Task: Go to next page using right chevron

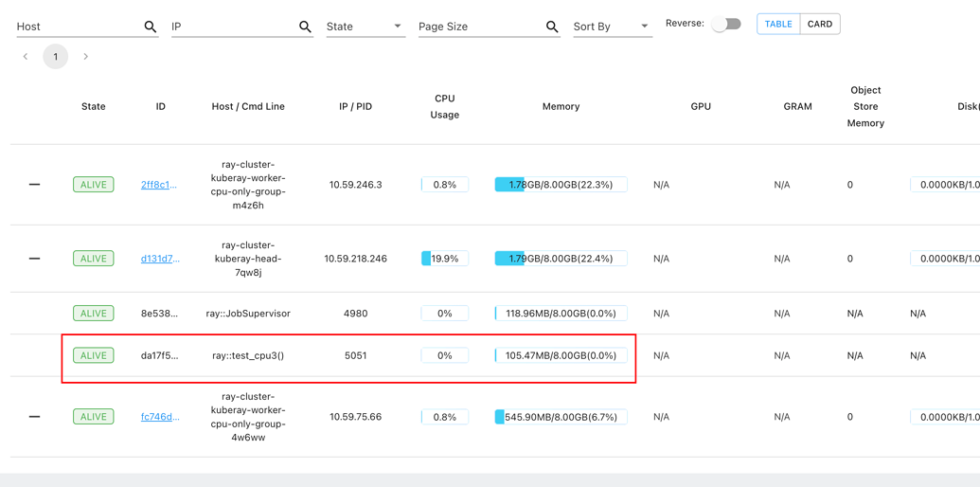Action: click(85, 57)
